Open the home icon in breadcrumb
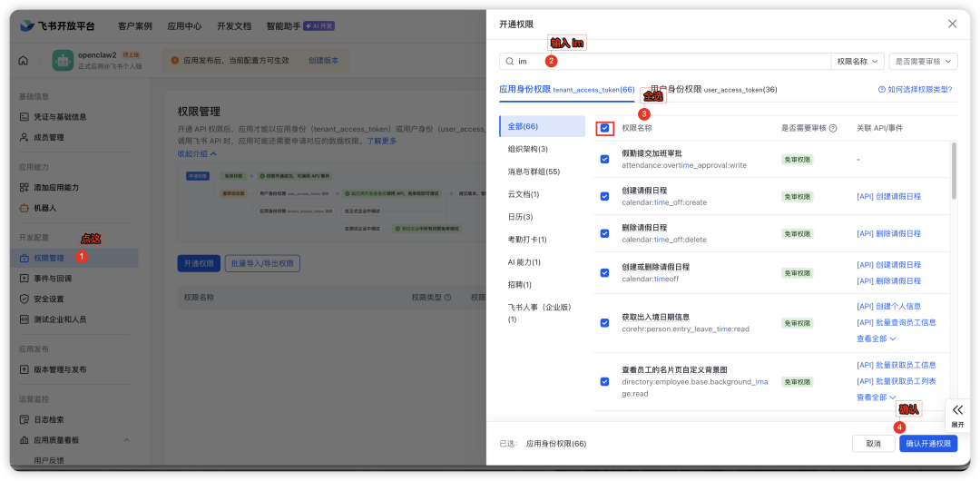 click(x=23, y=61)
